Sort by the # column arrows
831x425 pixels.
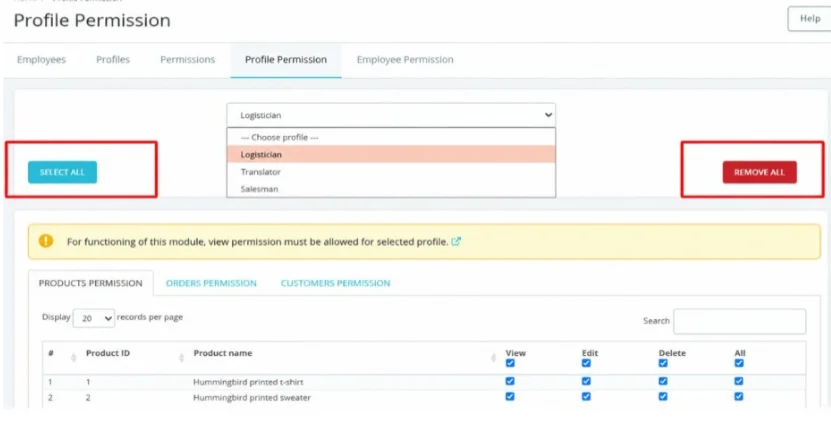pos(74,358)
